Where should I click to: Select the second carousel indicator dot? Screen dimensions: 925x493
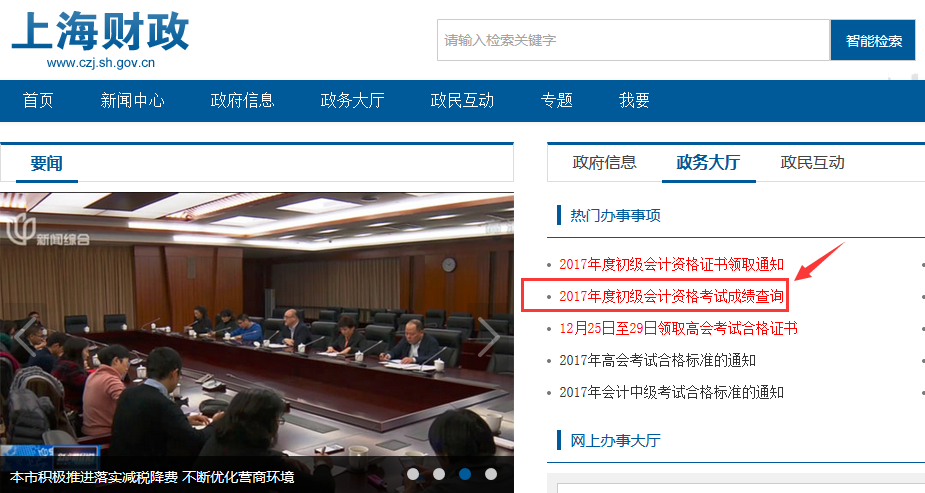439,474
